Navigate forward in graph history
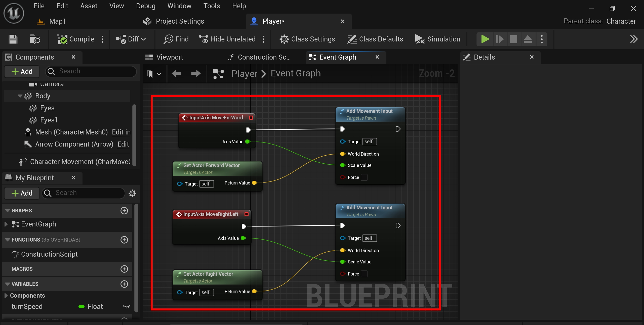644x325 pixels. click(196, 74)
